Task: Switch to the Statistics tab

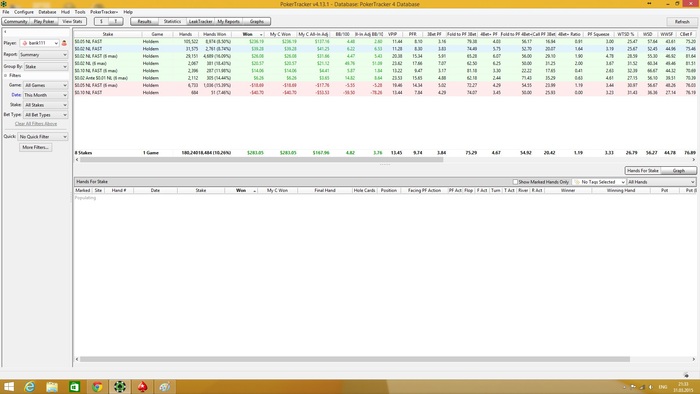Action: point(172,21)
